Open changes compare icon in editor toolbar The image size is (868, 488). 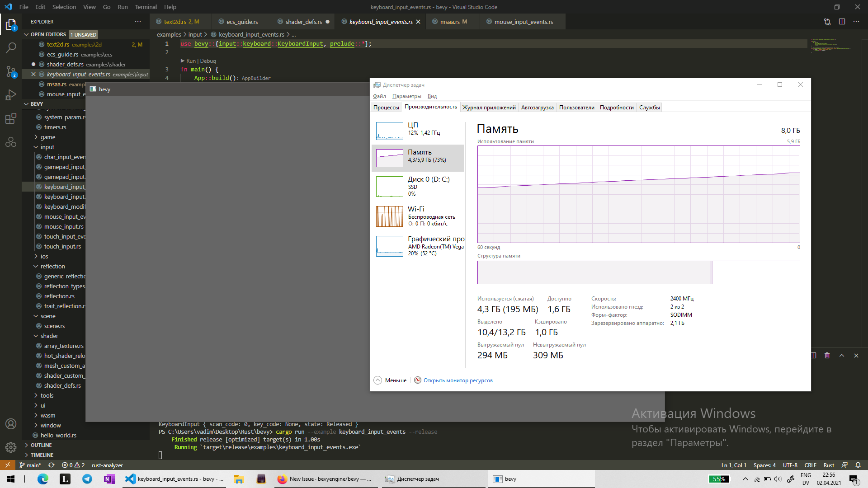[827, 22]
